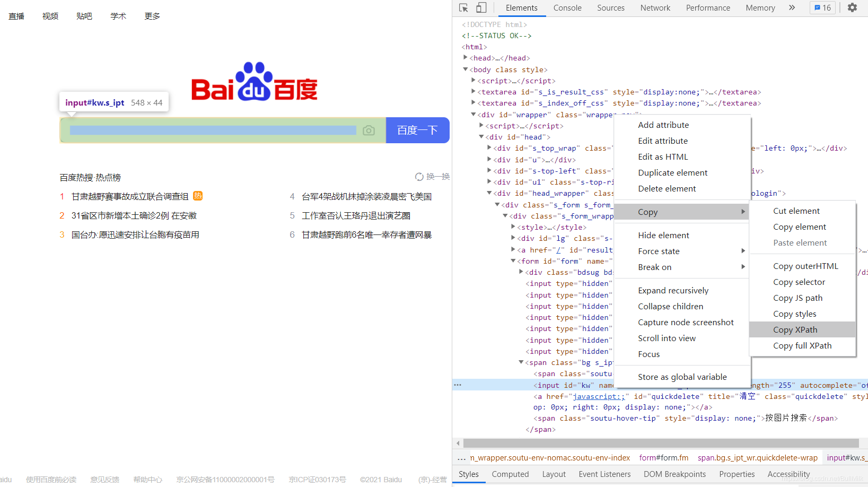Click the camera image-search icon
The width and height of the screenshot is (868, 487).
(369, 131)
